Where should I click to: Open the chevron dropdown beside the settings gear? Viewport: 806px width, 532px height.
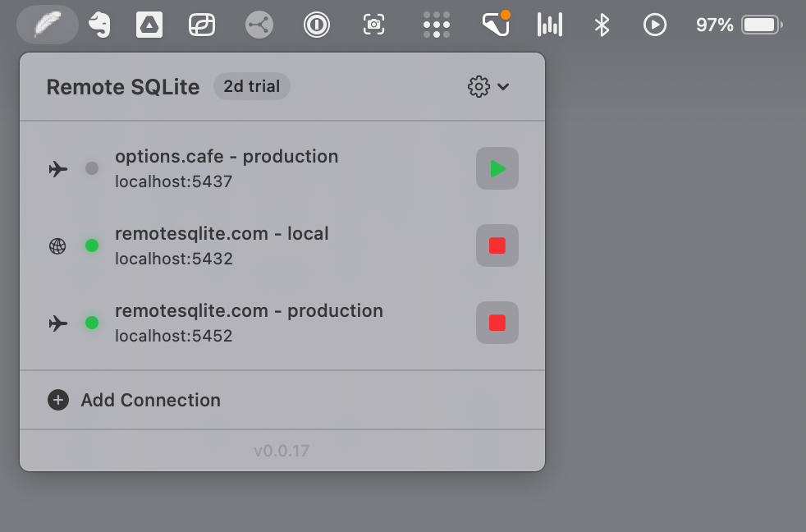click(x=504, y=86)
